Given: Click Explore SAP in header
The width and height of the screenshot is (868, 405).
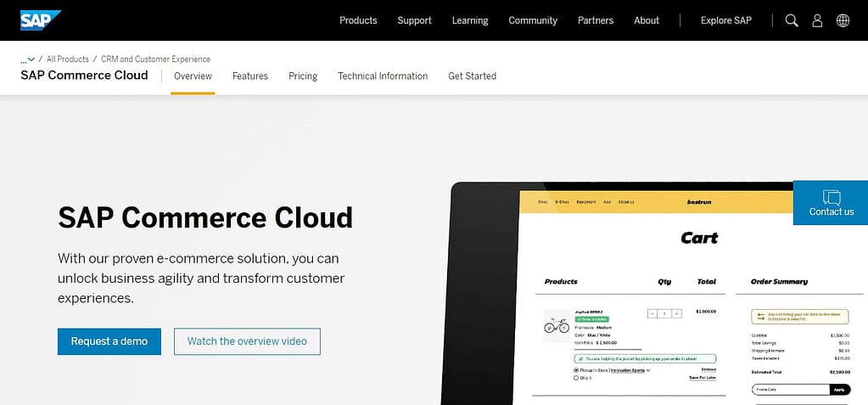Looking at the screenshot, I should point(726,20).
